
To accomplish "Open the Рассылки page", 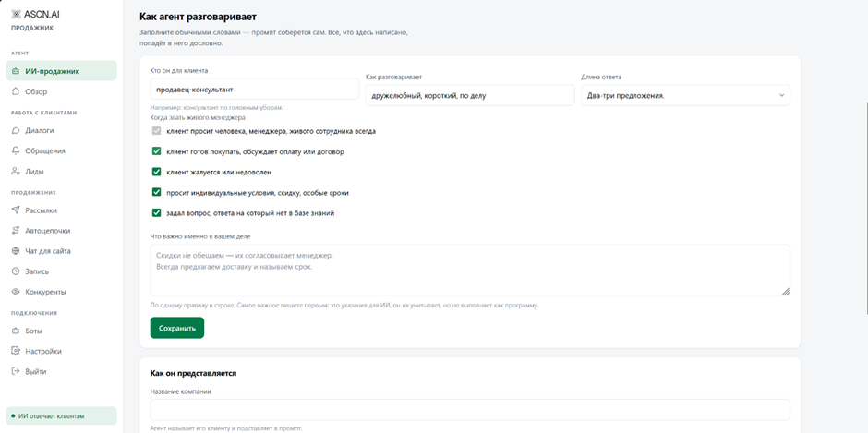I will coord(62,210).
